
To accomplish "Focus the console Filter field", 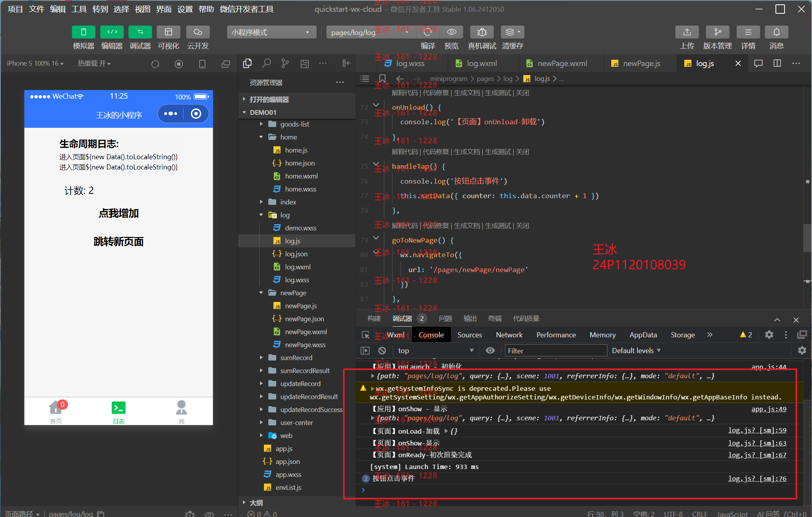I will (x=555, y=351).
